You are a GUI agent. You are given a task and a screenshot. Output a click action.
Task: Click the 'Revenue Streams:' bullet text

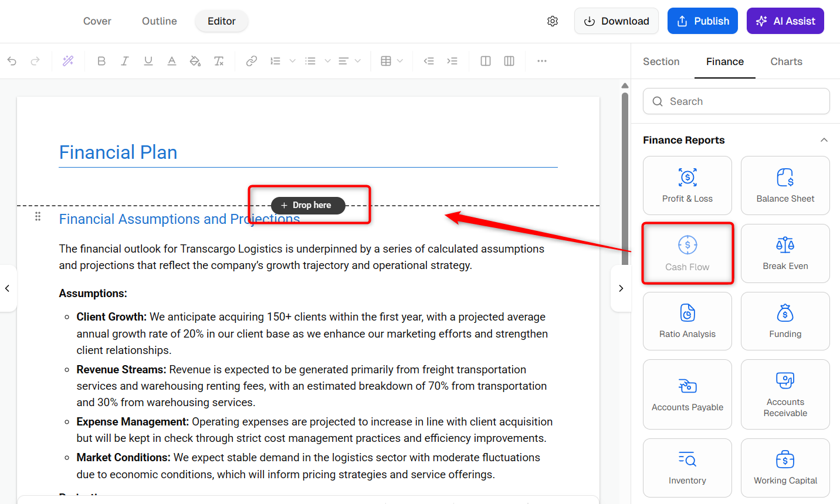pos(121,370)
